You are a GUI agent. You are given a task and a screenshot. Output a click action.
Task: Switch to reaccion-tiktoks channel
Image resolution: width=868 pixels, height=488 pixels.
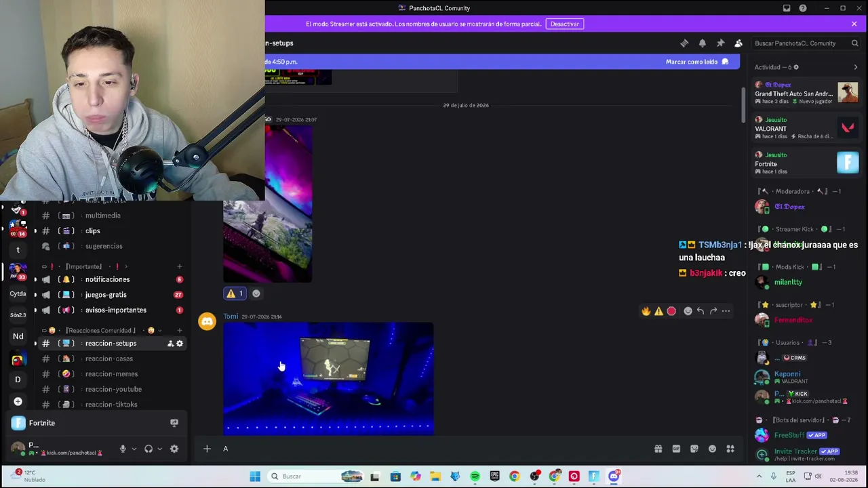tap(112, 405)
